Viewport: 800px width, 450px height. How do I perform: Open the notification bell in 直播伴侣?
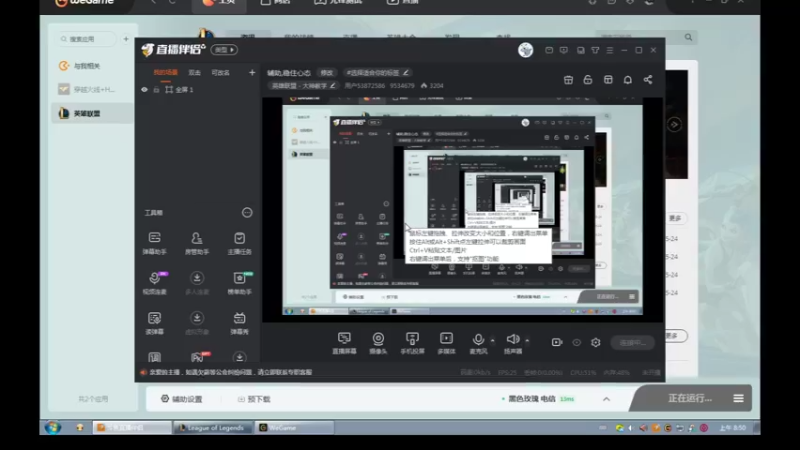pos(628,80)
